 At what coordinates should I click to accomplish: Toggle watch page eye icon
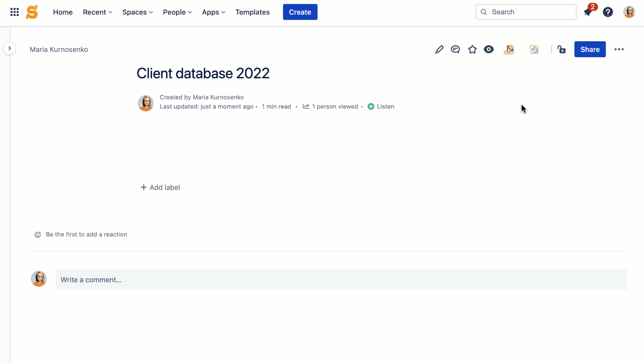click(x=489, y=49)
